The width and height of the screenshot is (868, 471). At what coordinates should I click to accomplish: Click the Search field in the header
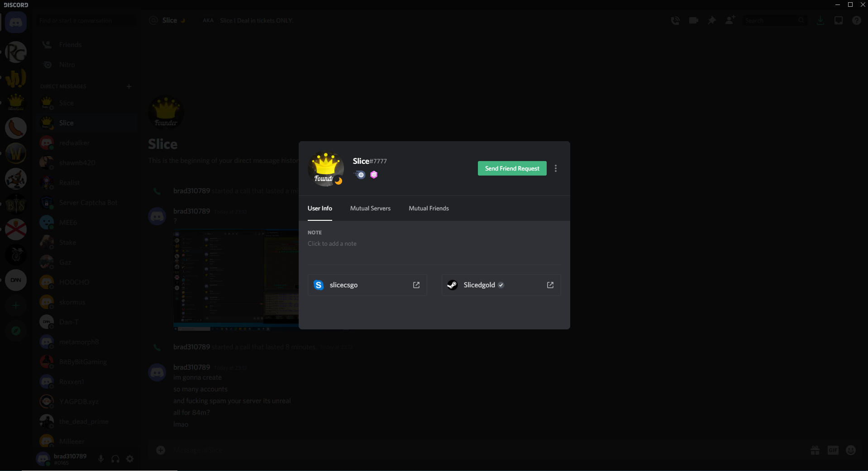(775, 20)
